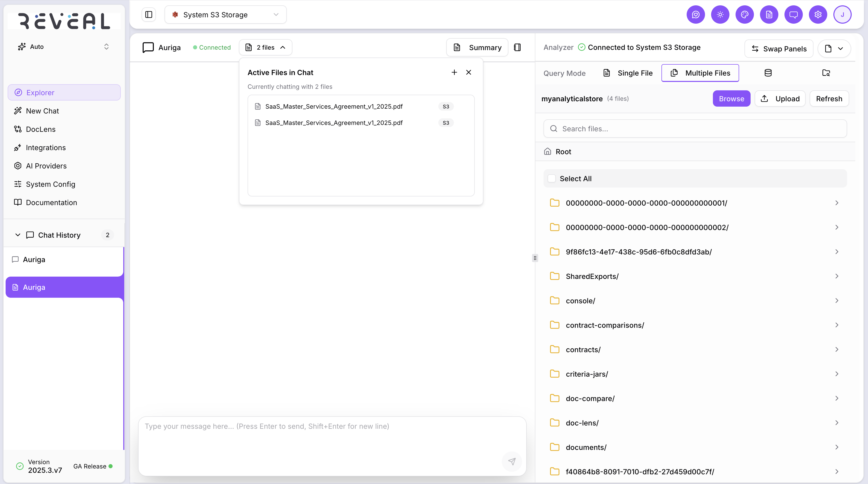
Task: Open the first Auriga chat history entry
Action: 64,260
